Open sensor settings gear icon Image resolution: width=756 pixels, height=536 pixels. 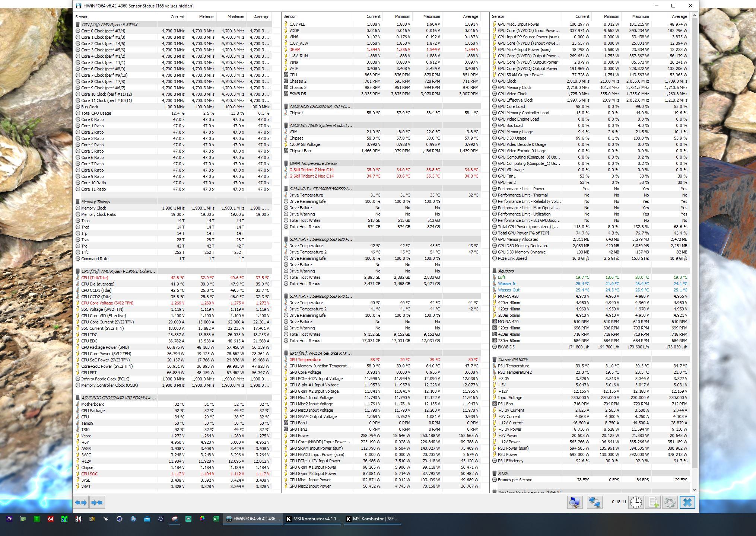click(x=670, y=502)
